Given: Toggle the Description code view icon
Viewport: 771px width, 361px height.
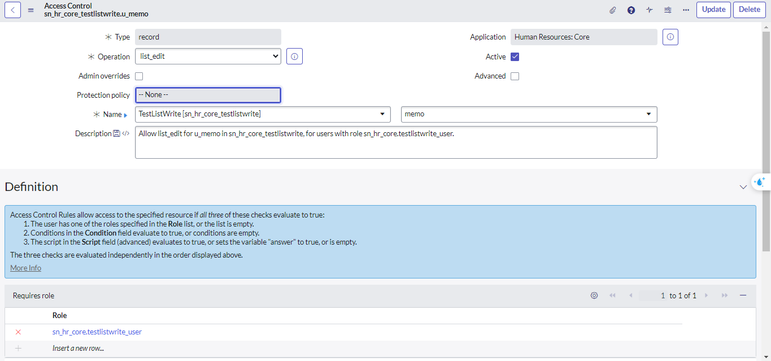Looking at the screenshot, I should [126, 133].
